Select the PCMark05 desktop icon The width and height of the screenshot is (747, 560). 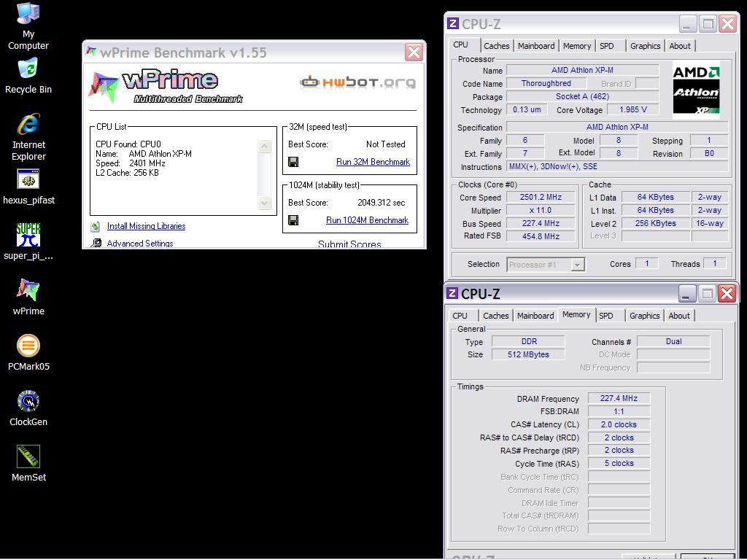tap(28, 352)
